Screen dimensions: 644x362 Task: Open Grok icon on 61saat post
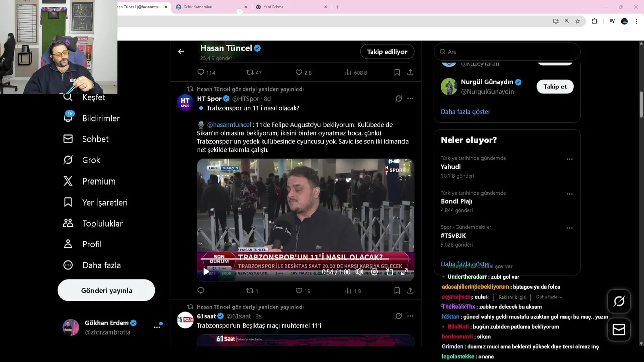point(398,316)
